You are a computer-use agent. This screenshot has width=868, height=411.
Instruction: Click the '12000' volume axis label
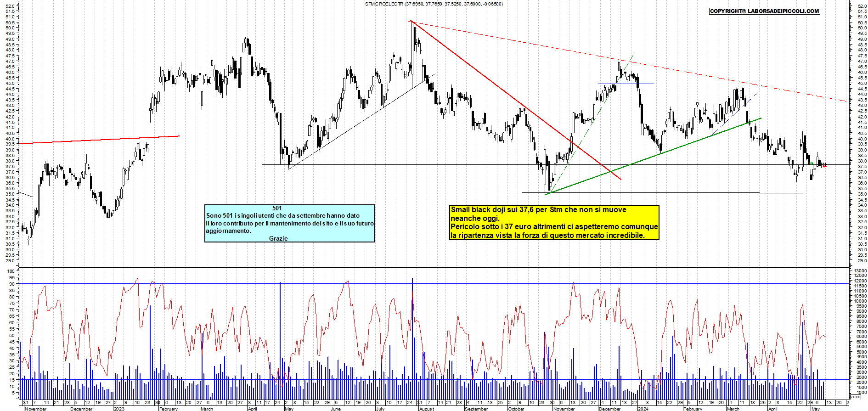860,281
